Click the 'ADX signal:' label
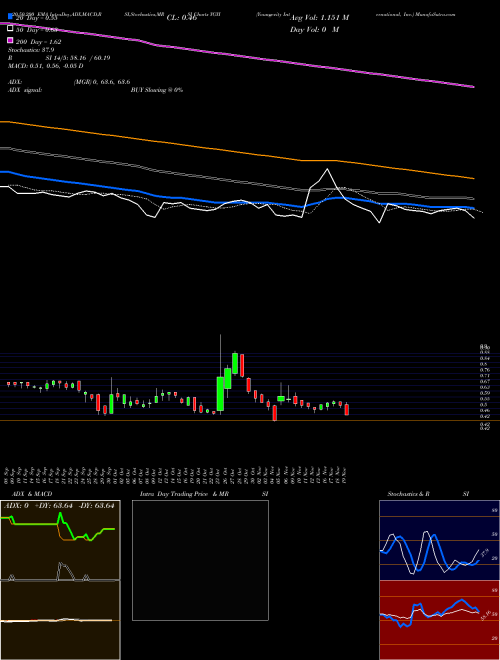Screen dimensions: 500x660 click(24, 90)
